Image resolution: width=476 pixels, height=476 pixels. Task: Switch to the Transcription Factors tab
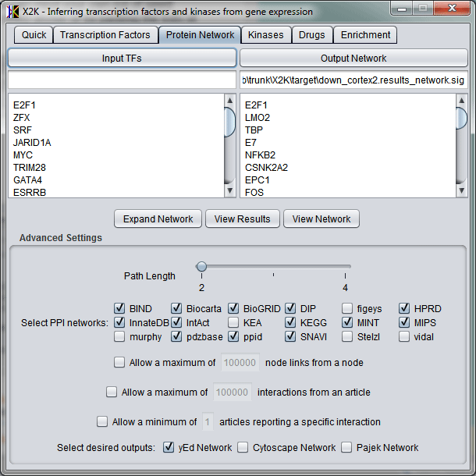[x=105, y=35]
